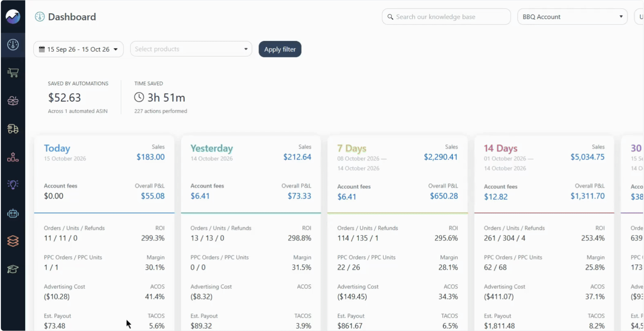Open the robot automations sidebar icon
Image resolution: width=644 pixels, height=331 pixels.
pos(13,213)
